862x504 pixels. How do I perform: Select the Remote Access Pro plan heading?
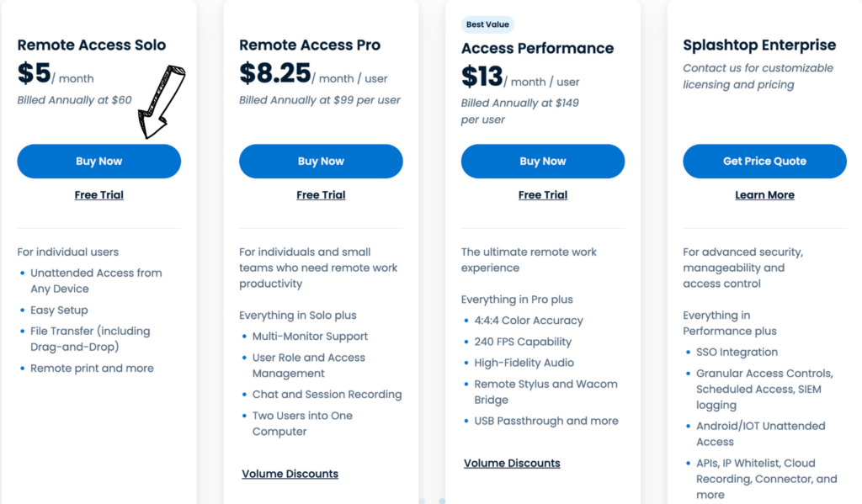point(309,45)
